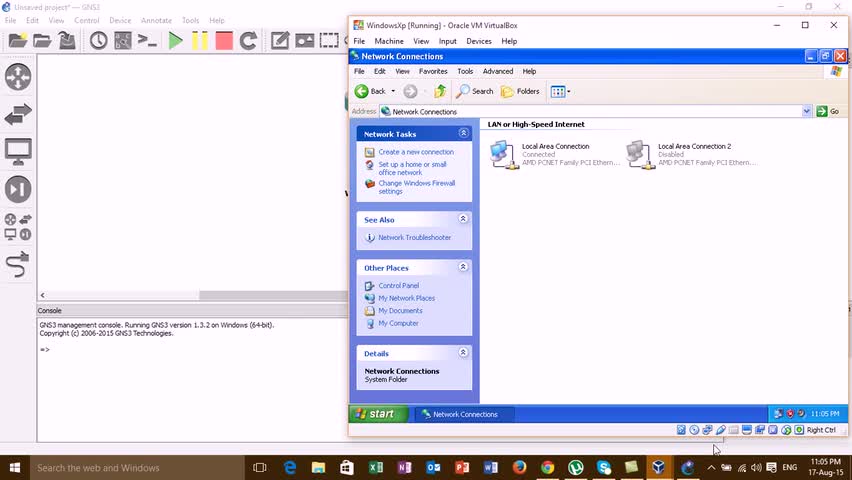
Task: Open GNS3 Control menu
Action: [x=86, y=20]
